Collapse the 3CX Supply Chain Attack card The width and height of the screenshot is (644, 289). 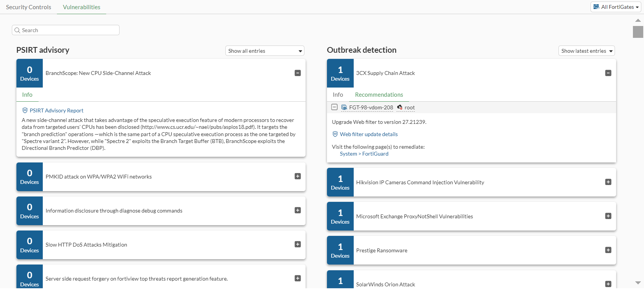tap(608, 73)
